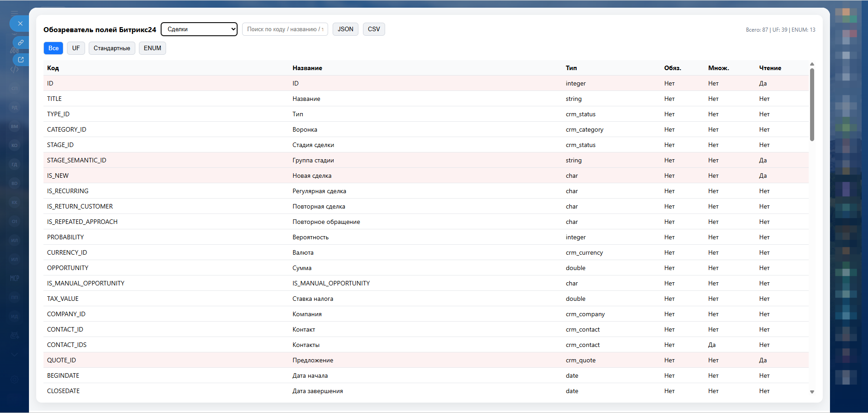Toggle the UF fields filter

click(x=76, y=48)
